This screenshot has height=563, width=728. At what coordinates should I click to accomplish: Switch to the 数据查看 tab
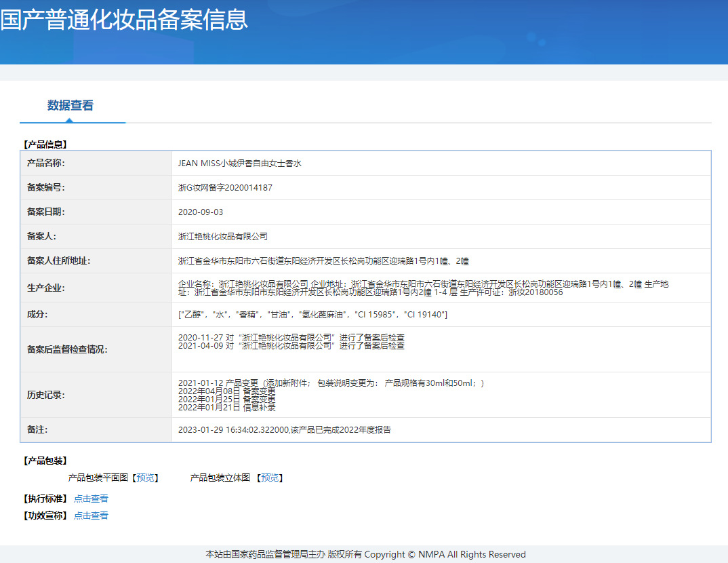70,105
